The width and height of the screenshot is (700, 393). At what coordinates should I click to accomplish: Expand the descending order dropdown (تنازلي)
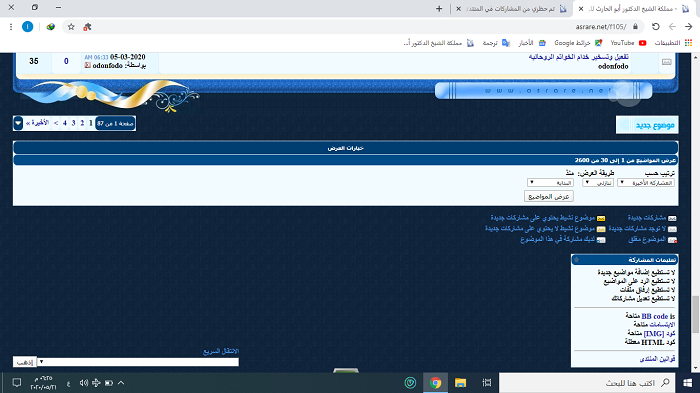tap(598, 183)
